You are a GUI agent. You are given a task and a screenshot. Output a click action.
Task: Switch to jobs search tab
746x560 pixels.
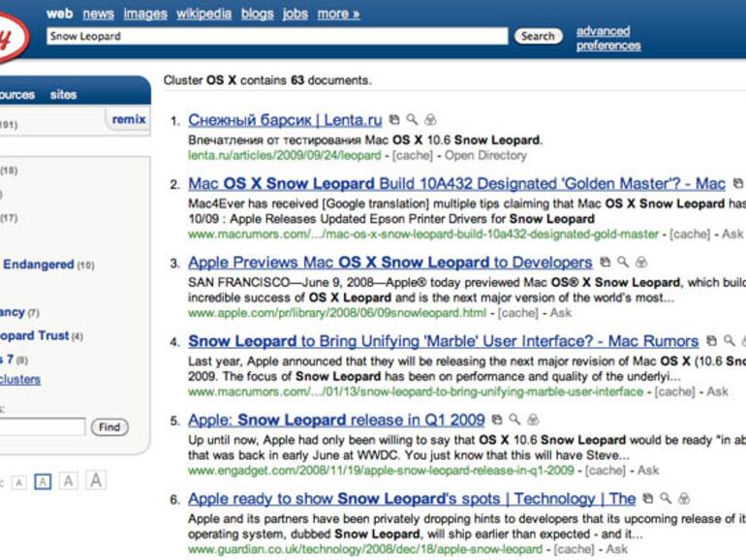(295, 14)
